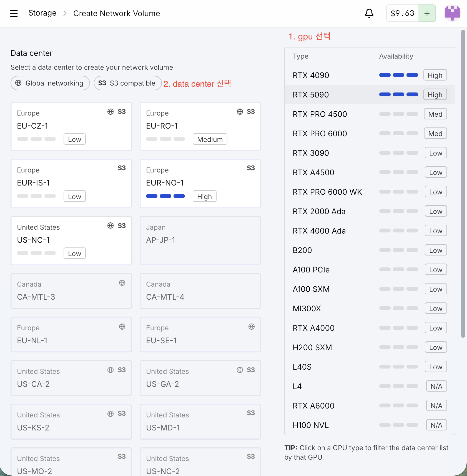Select the CA-MTL-4 data center card

pyautogui.click(x=200, y=291)
